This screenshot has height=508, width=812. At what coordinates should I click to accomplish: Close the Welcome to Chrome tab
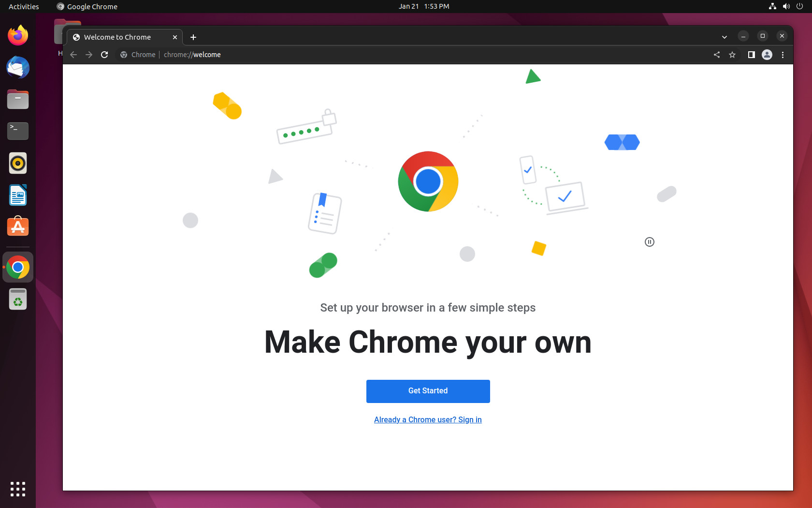(x=175, y=37)
